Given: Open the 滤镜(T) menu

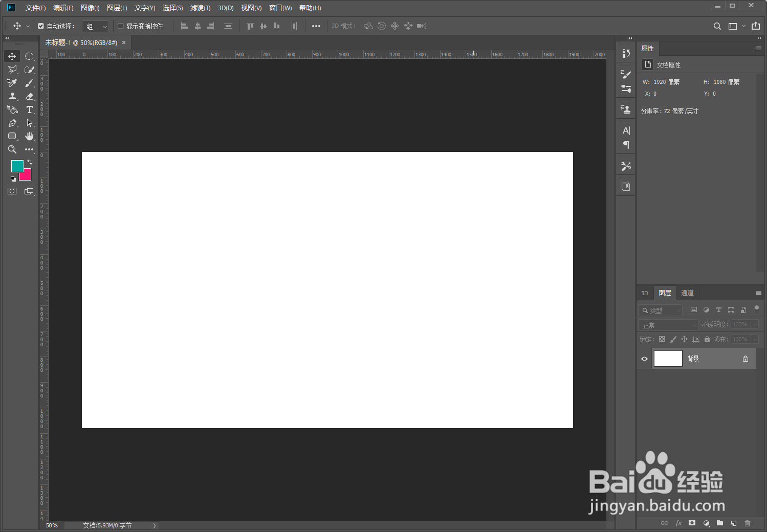Looking at the screenshot, I should (x=200, y=8).
